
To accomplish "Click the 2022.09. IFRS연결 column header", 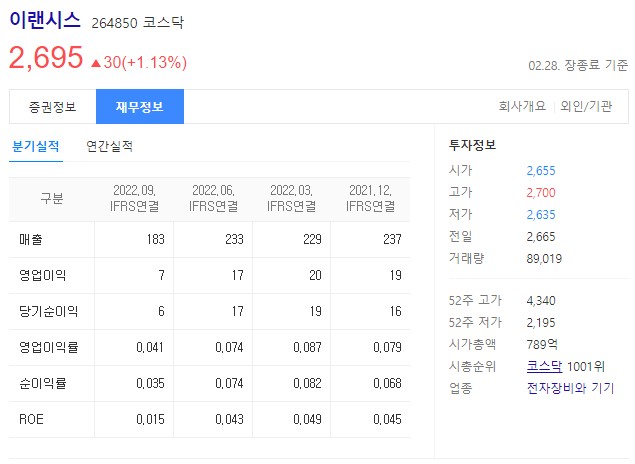I will point(134,198).
